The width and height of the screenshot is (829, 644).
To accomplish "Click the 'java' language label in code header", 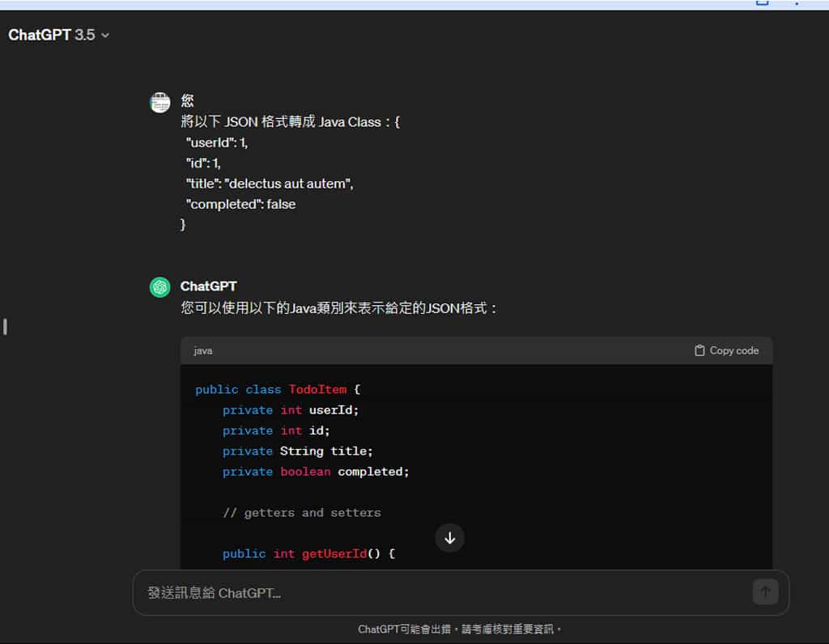I will 203,351.
